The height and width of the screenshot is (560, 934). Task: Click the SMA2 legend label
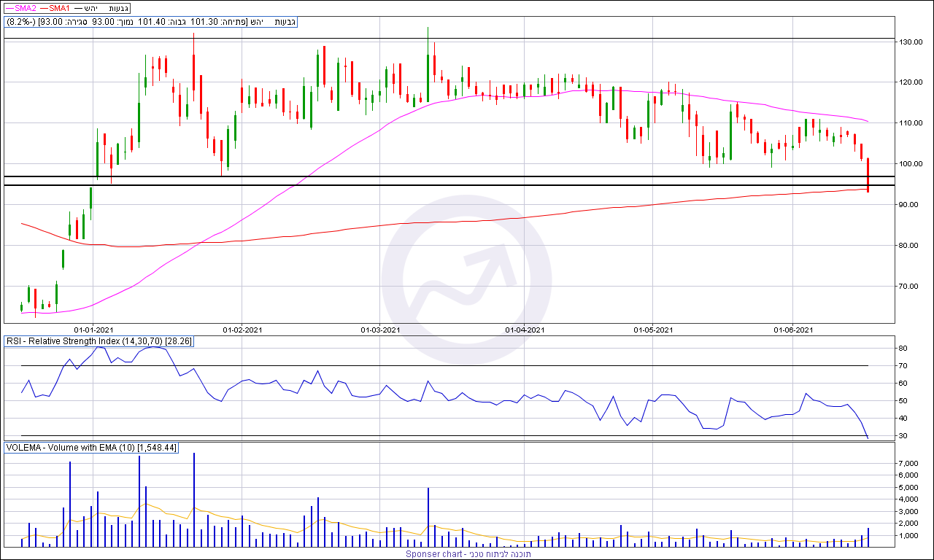26,7
